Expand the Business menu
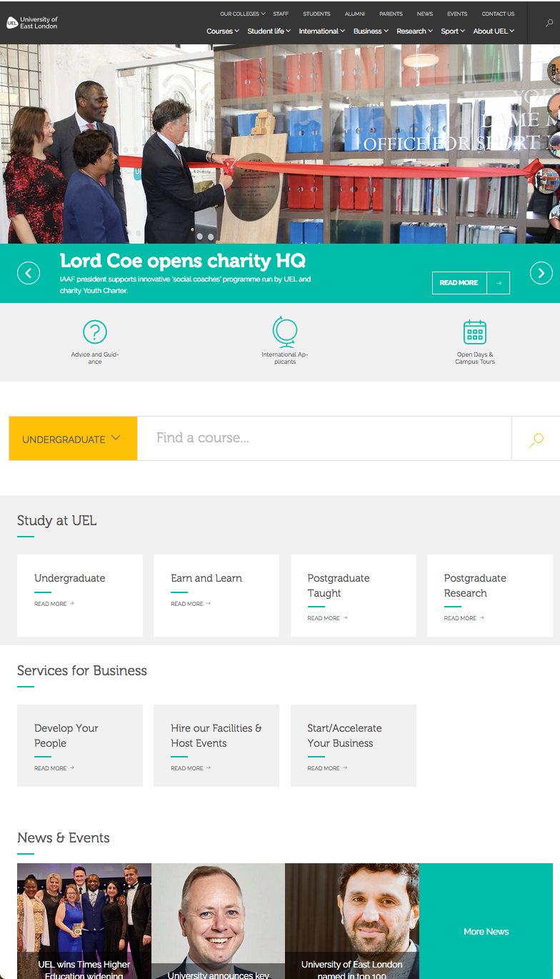The width and height of the screenshot is (560, 979). point(371,31)
